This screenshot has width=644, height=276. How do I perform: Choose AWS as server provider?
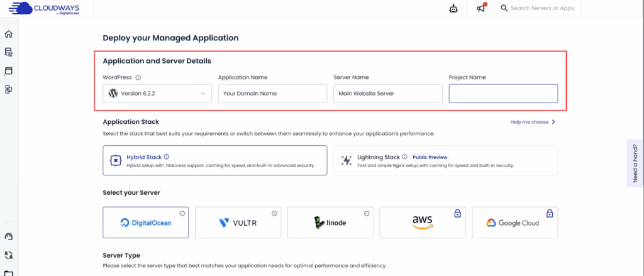423,223
